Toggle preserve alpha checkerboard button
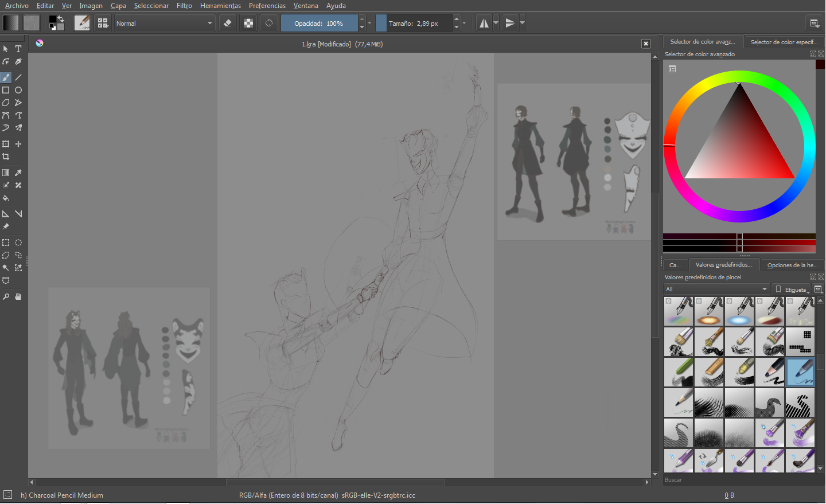 [x=248, y=24]
